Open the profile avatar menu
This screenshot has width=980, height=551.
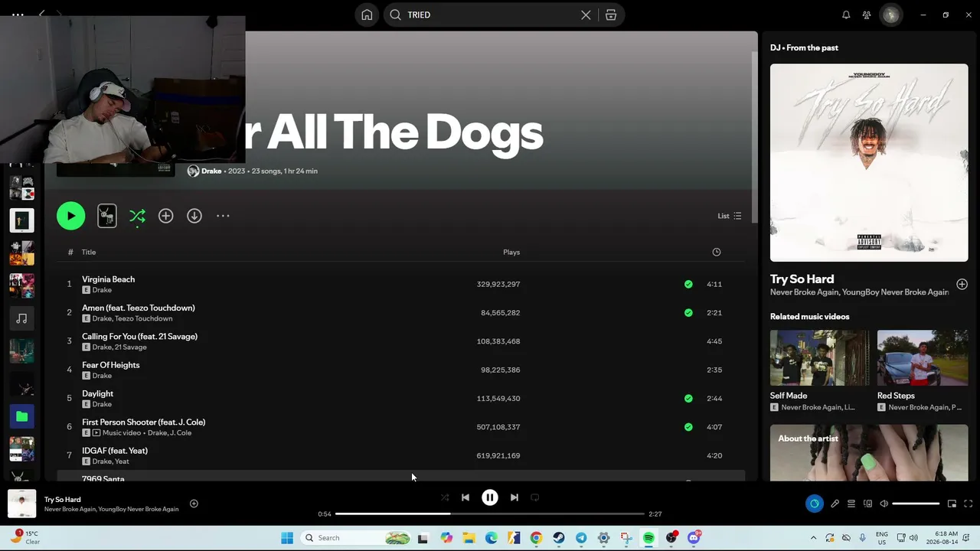(890, 15)
